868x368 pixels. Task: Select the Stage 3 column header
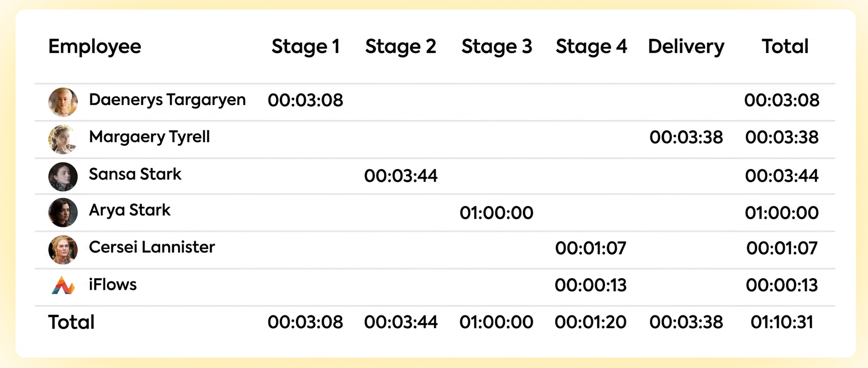coord(496,47)
